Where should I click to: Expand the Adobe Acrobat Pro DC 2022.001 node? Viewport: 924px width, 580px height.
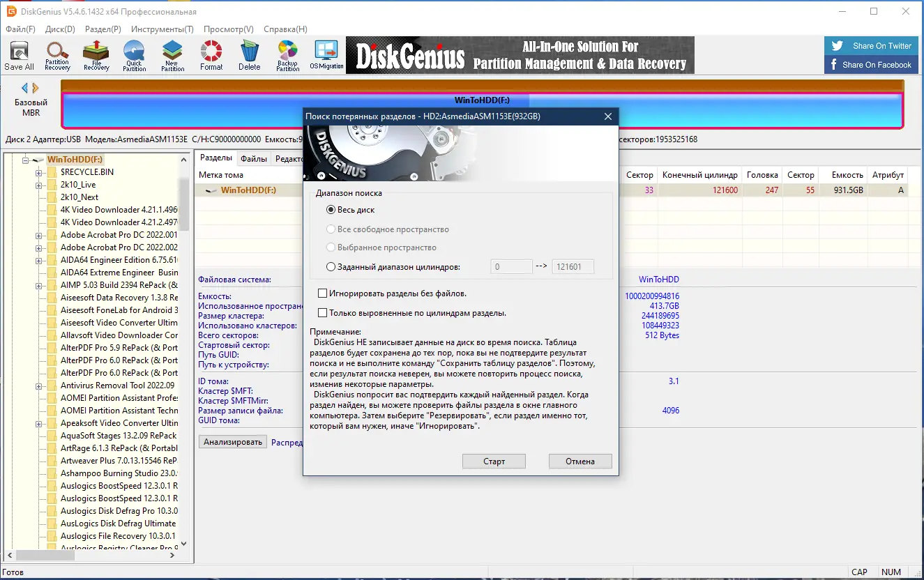click(x=39, y=235)
